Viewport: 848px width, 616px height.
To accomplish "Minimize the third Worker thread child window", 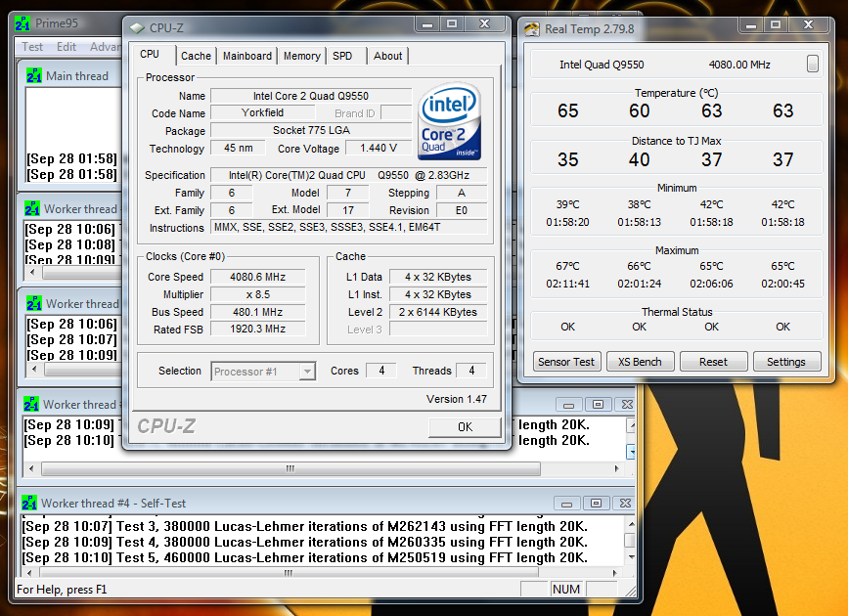I will (568, 405).
